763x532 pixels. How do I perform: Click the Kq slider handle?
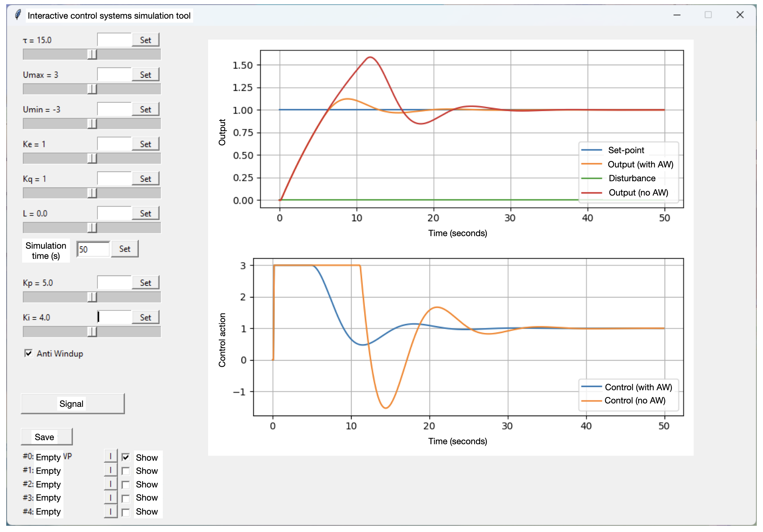pyautogui.click(x=92, y=193)
